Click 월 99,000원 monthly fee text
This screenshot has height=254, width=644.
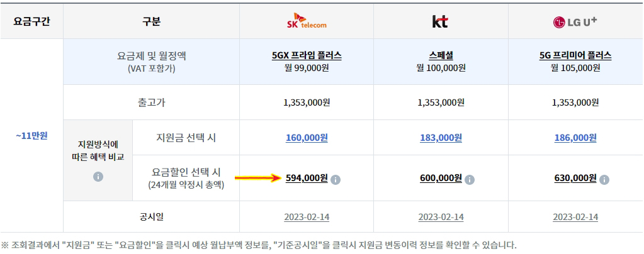pyautogui.click(x=307, y=68)
